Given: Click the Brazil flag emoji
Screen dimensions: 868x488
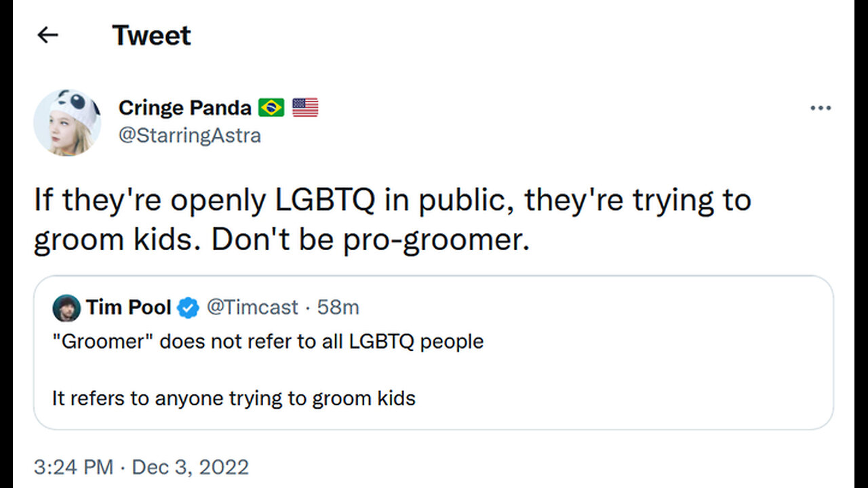Looking at the screenshot, I should click(271, 107).
